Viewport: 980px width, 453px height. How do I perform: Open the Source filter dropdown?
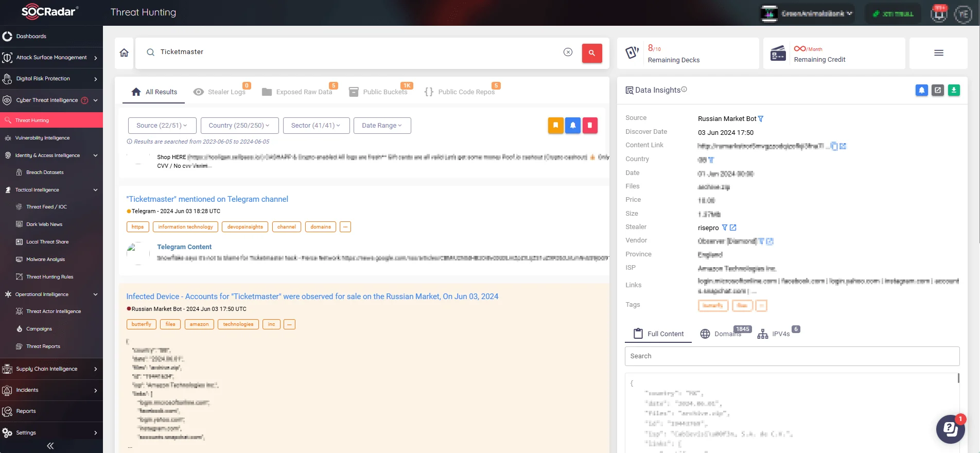point(162,126)
